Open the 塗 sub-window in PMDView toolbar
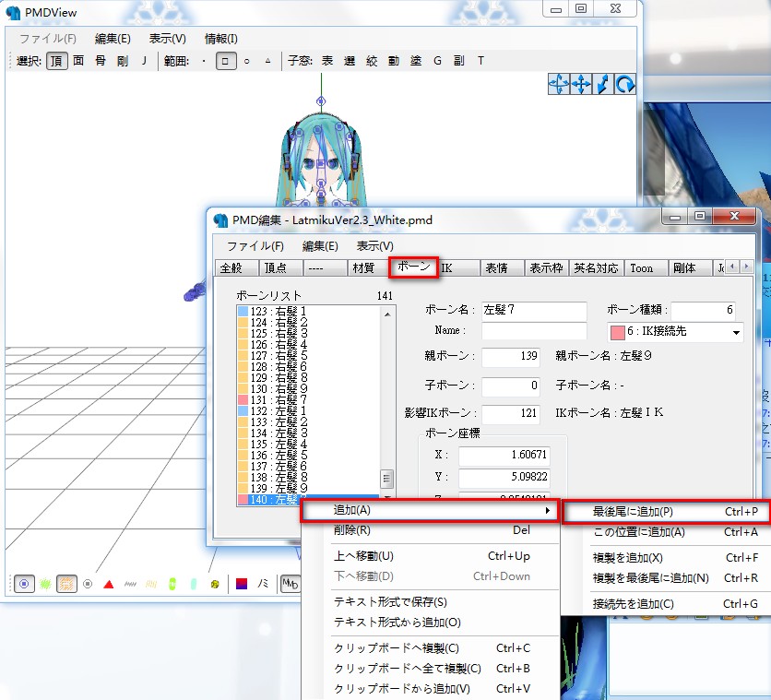This screenshot has width=771, height=700. (x=416, y=61)
